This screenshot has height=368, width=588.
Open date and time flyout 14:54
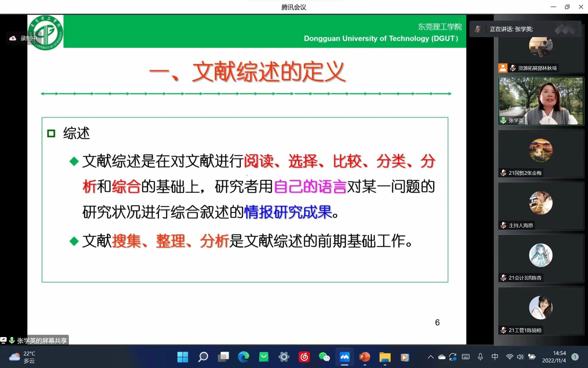click(x=554, y=357)
